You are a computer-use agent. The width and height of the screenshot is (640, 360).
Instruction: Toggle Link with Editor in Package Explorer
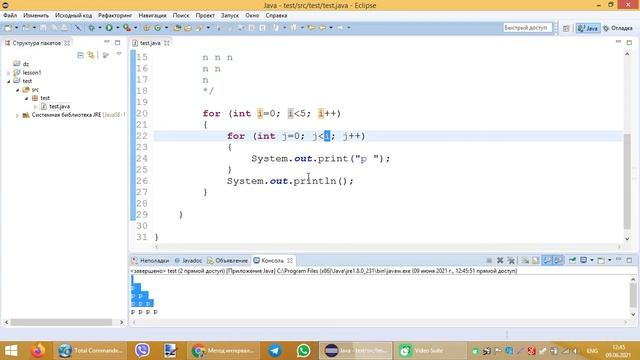[x=91, y=55]
